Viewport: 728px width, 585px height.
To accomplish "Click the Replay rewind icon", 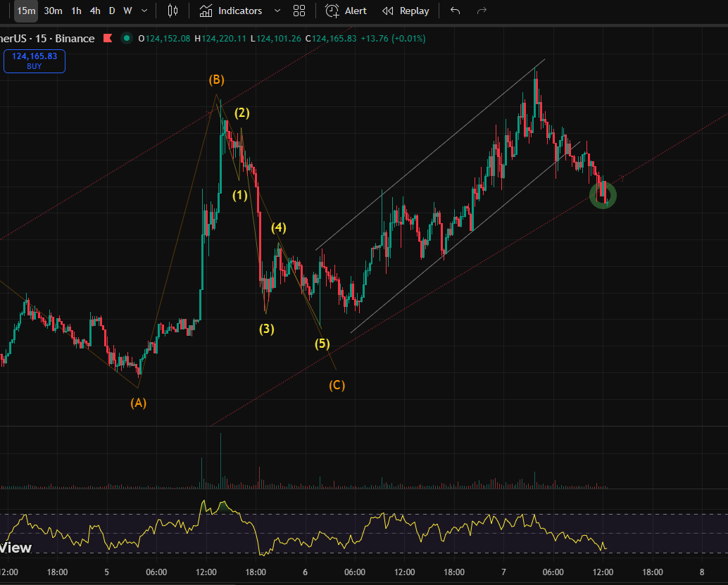I will (x=388, y=11).
